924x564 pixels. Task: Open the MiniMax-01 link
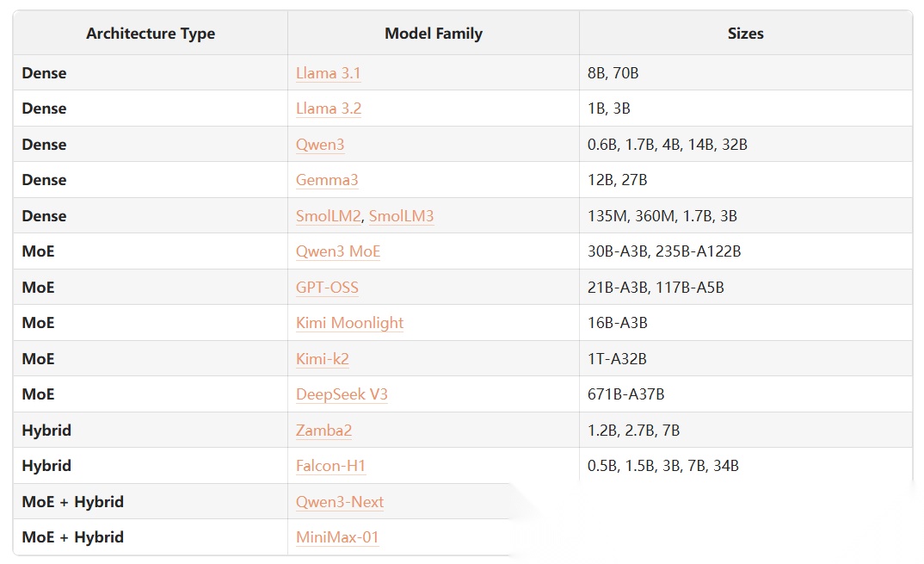tap(337, 537)
